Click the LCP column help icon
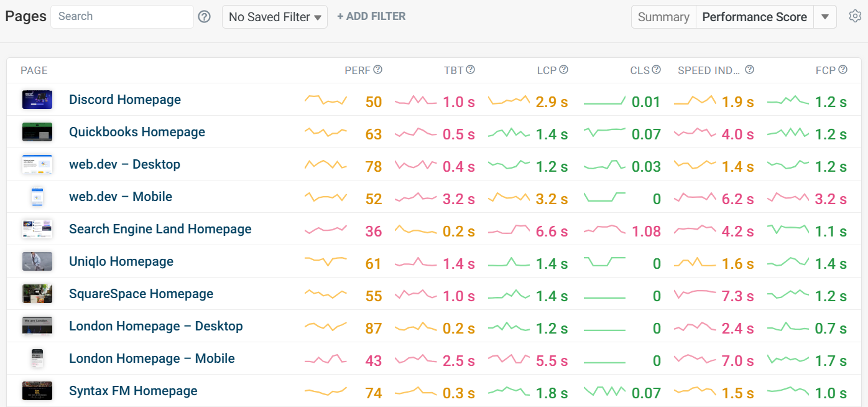This screenshot has width=868, height=407. tap(563, 70)
